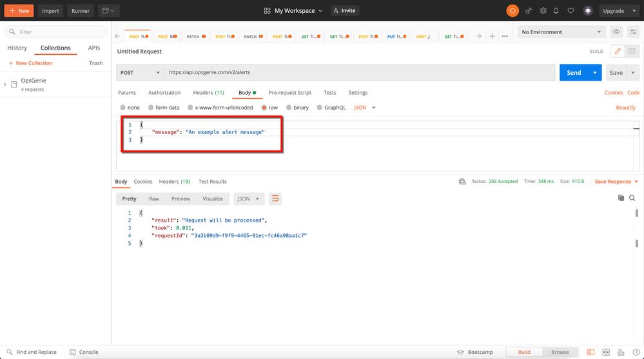
Task: Expand the OpsGenie collection chevron
Action: tap(5, 84)
